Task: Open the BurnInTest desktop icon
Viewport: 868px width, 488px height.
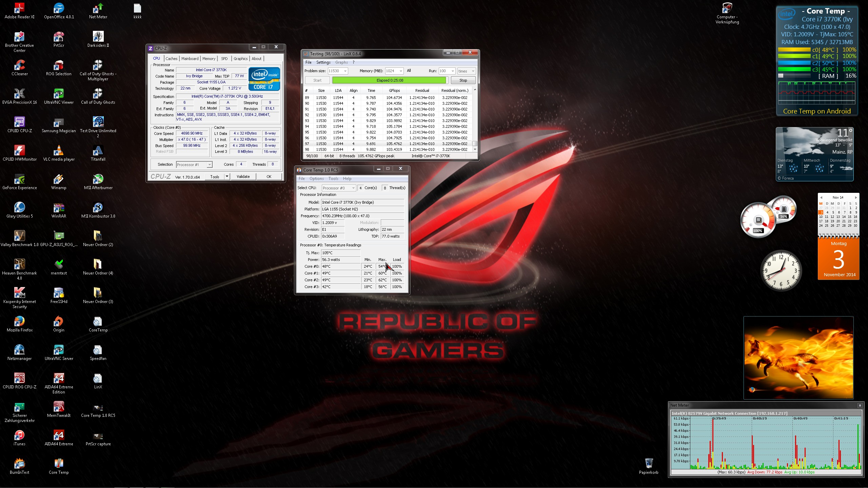Action: click(x=19, y=466)
